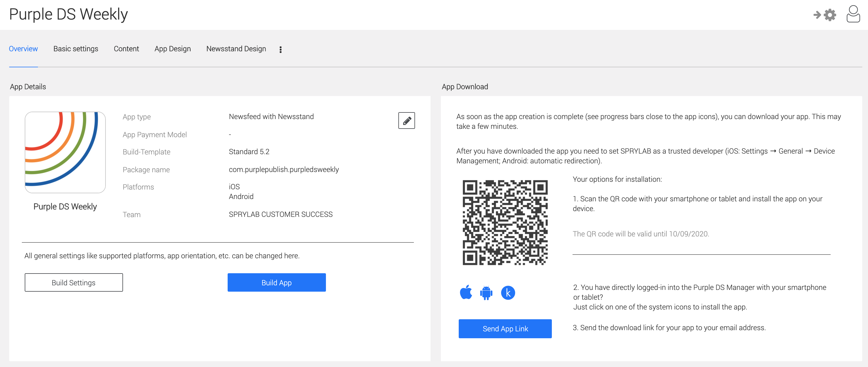Open the Basic settings tab
The width and height of the screenshot is (868, 367).
tap(76, 49)
